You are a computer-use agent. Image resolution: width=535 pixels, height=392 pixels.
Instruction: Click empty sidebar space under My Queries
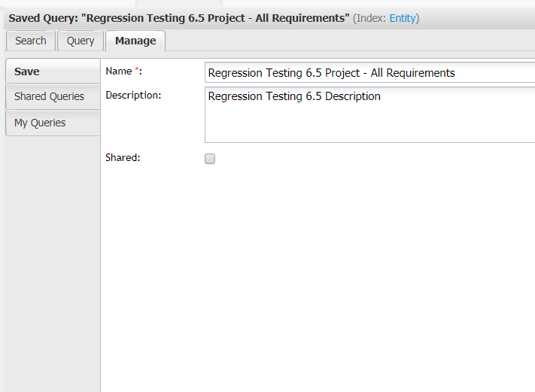point(51,263)
